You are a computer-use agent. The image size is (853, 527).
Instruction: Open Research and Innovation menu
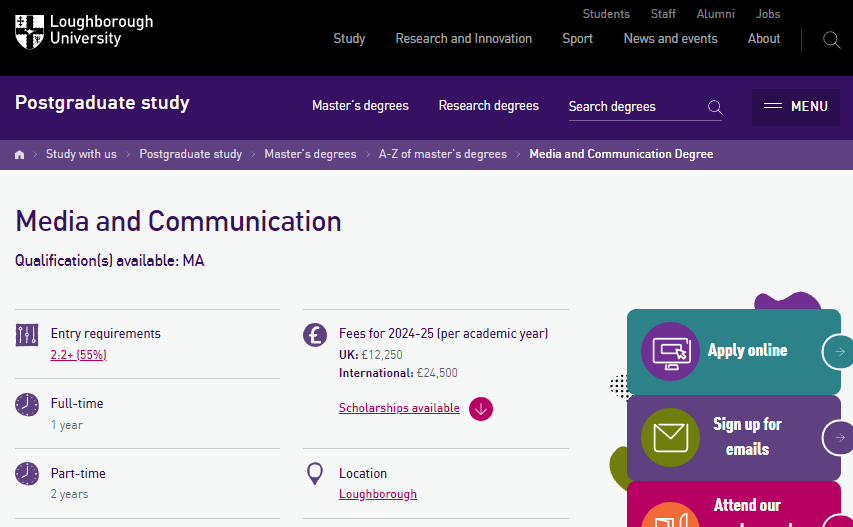coord(463,39)
